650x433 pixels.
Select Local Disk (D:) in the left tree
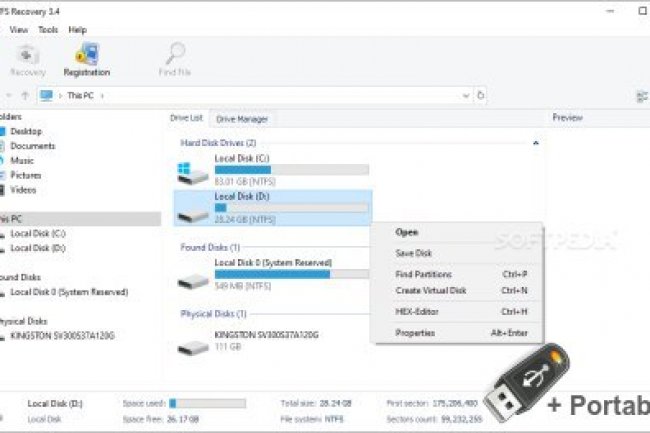coord(38,248)
